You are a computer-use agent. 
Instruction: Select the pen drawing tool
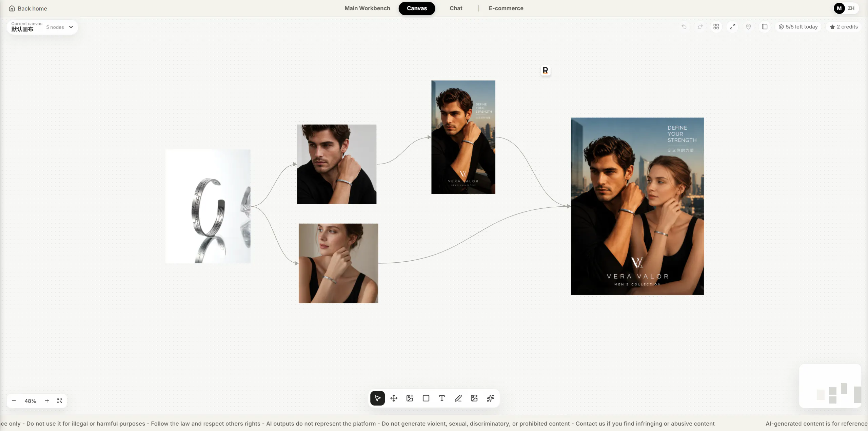click(x=458, y=398)
